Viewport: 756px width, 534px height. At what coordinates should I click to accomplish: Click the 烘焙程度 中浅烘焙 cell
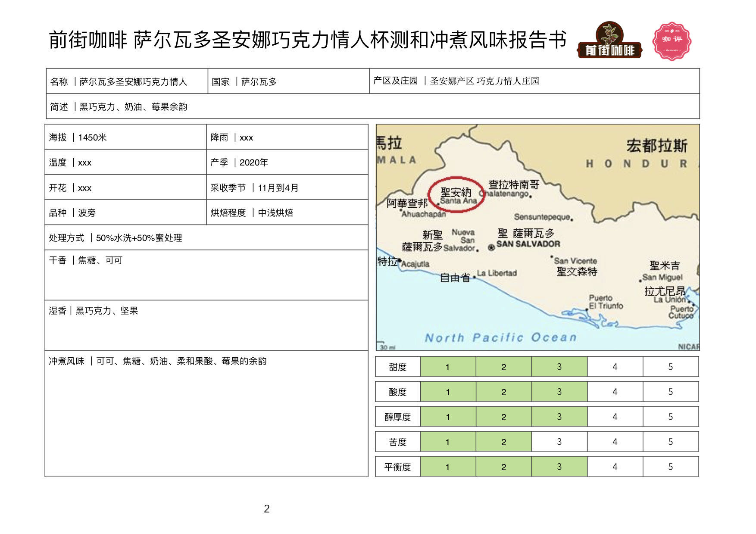pyautogui.click(x=287, y=212)
